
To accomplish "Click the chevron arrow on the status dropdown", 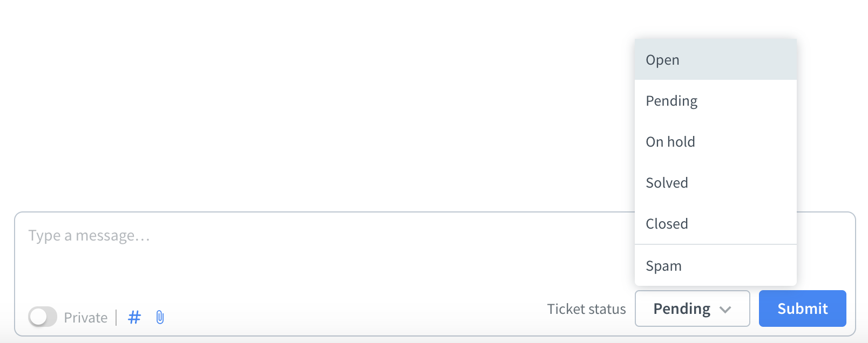I will pos(725,310).
